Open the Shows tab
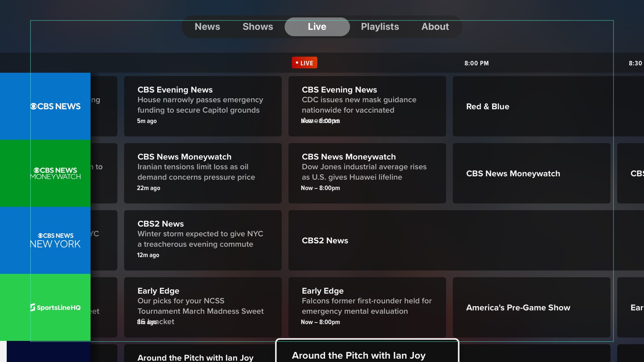The width and height of the screenshot is (644, 362). click(258, 26)
